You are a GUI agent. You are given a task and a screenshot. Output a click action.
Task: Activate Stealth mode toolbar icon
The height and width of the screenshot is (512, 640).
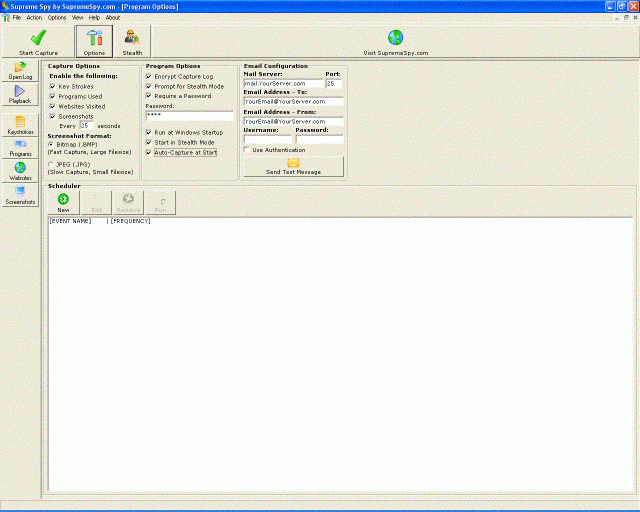coord(132,41)
